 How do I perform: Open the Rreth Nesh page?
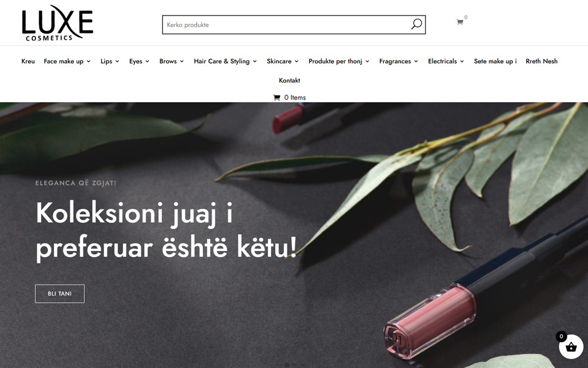click(541, 61)
